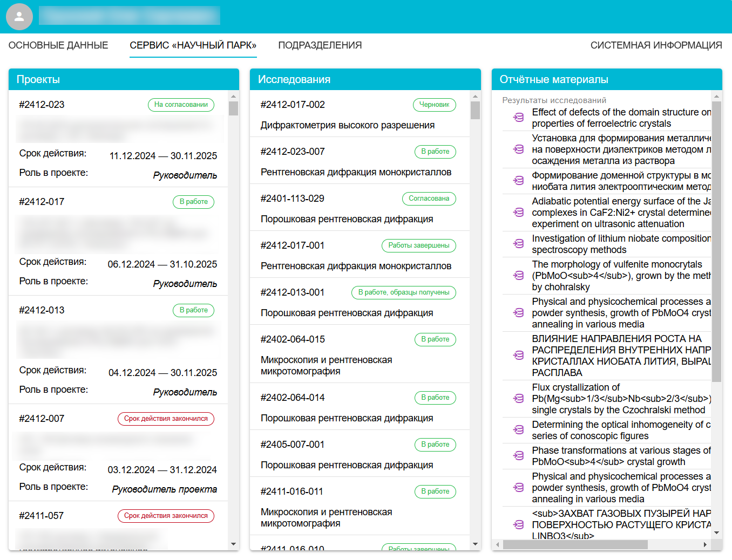732x560 pixels.
Task: Open 'Flux crystallization of' report
Action: (621, 399)
